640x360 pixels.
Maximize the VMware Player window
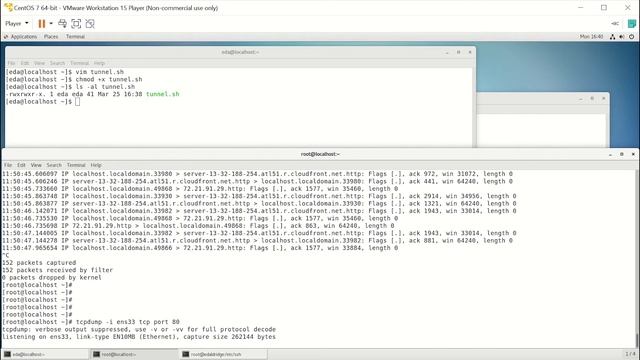(604, 8)
